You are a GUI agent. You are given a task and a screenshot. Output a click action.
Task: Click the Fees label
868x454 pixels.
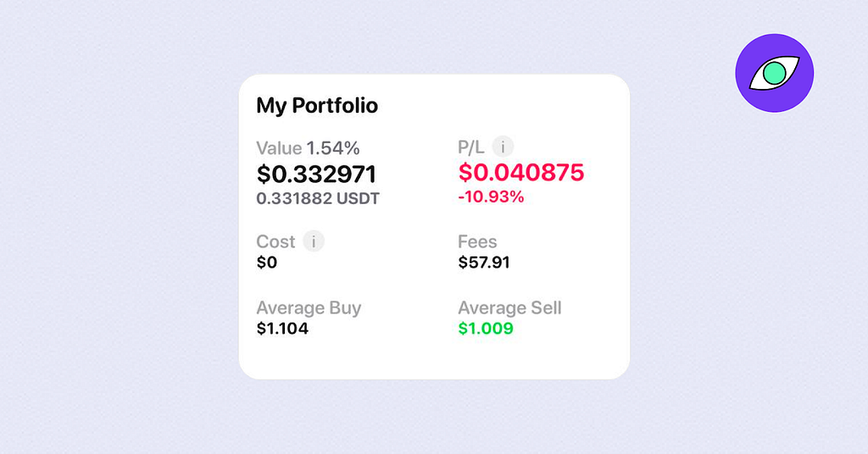pyautogui.click(x=477, y=241)
